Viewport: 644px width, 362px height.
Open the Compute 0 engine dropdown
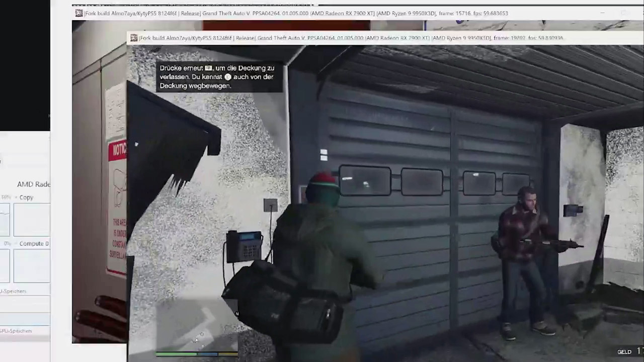pyautogui.click(x=16, y=244)
